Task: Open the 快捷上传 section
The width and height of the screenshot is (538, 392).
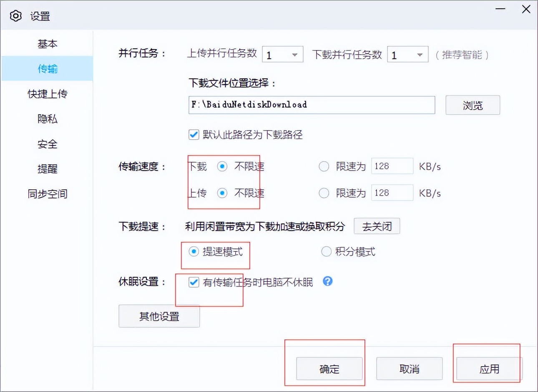Action: [x=47, y=94]
